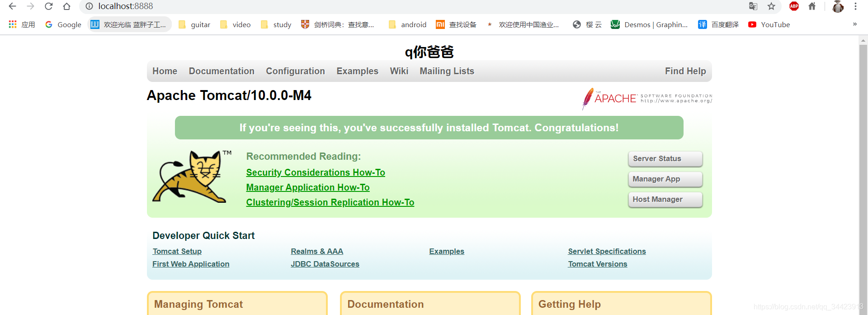This screenshot has height=315, width=868.
Task: Bookmark this page with star icon
Action: (771, 6)
